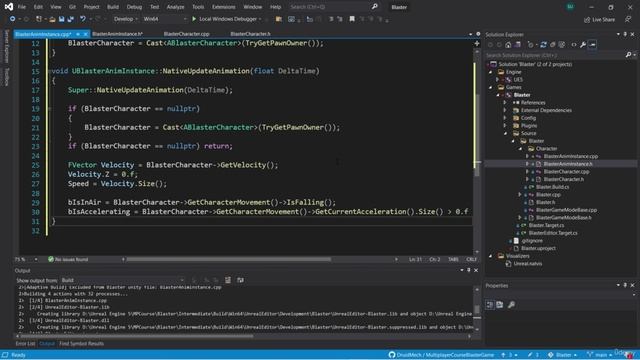Click the Save file icon in toolbar
Viewport: 640px width, 360px height.
point(61,19)
